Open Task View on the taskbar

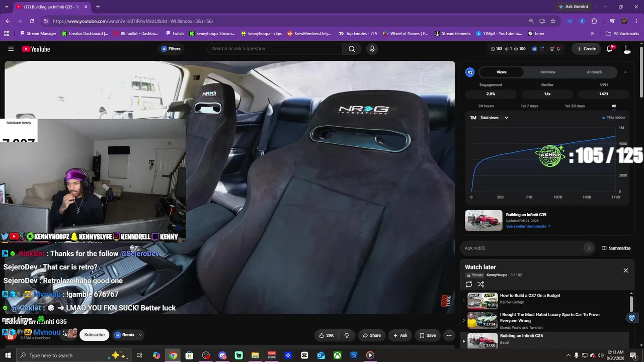(140, 355)
